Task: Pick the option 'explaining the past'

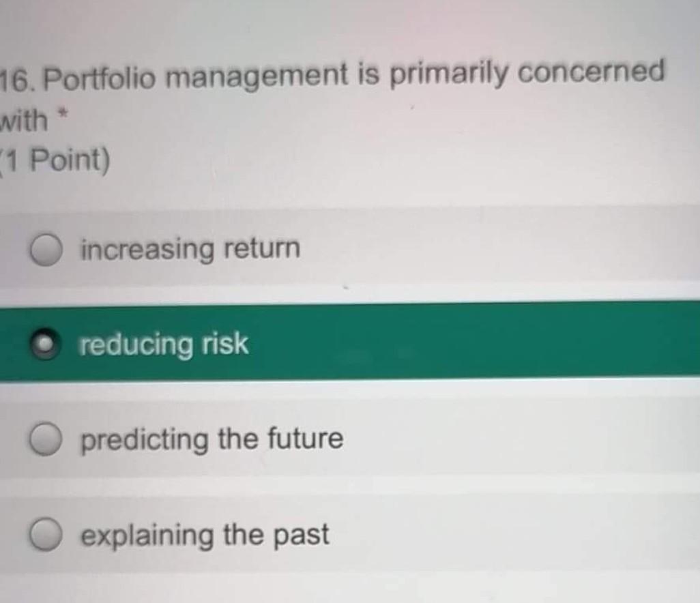Action: pyautogui.click(x=203, y=535)
